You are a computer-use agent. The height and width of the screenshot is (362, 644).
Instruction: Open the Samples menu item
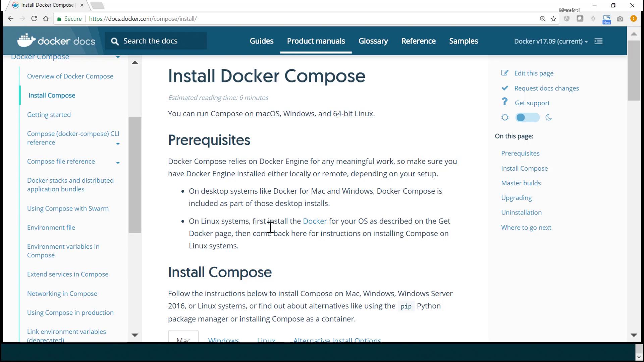[463, 41]
